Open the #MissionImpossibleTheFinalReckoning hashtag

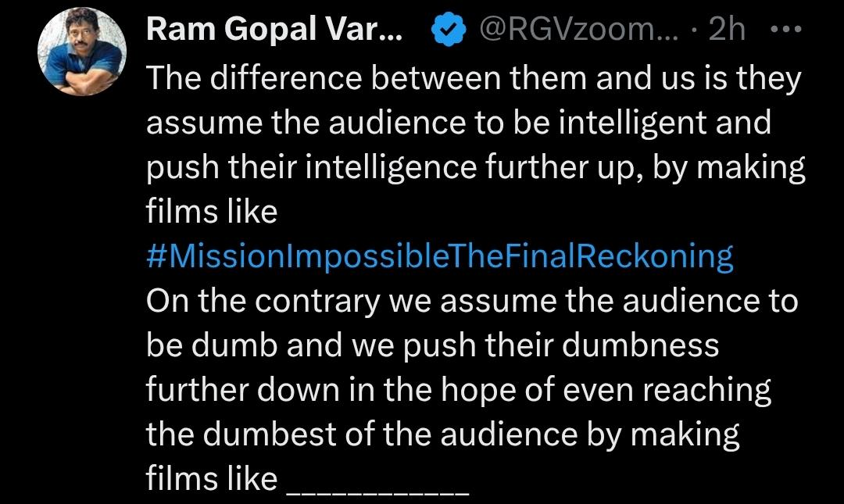tap(440, 256)
